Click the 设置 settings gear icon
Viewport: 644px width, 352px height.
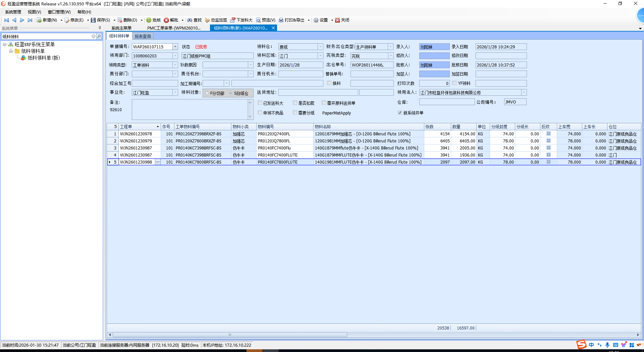[316, 20]
